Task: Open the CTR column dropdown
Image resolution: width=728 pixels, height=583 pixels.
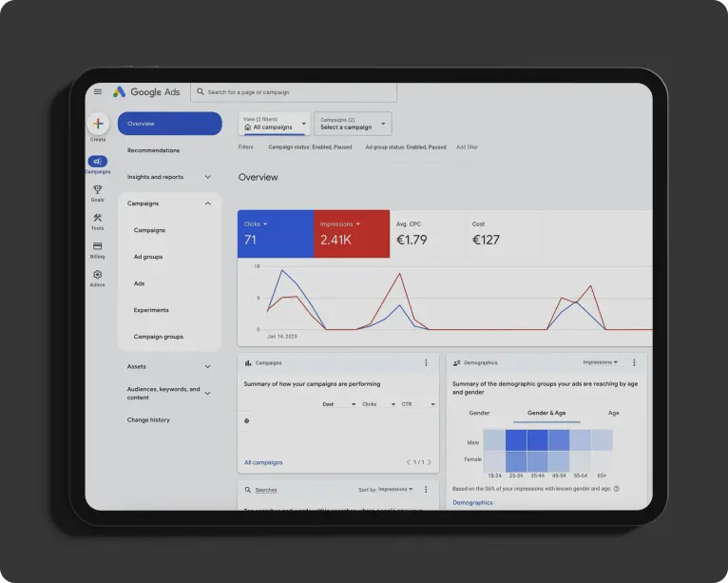Action: (418, 404)
